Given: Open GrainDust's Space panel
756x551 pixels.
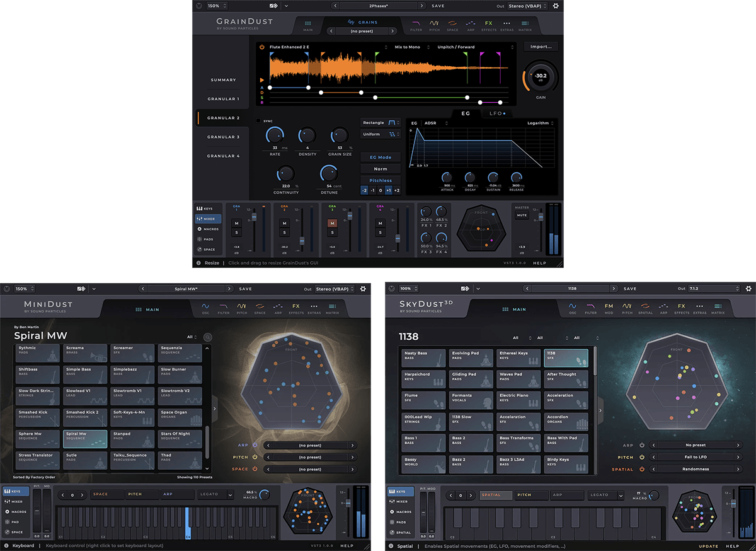Looking at the screenshot, I should click(452, 26).
